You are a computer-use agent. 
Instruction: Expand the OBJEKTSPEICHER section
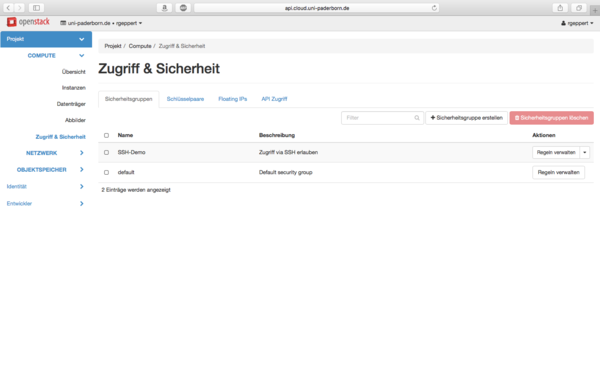51,170
